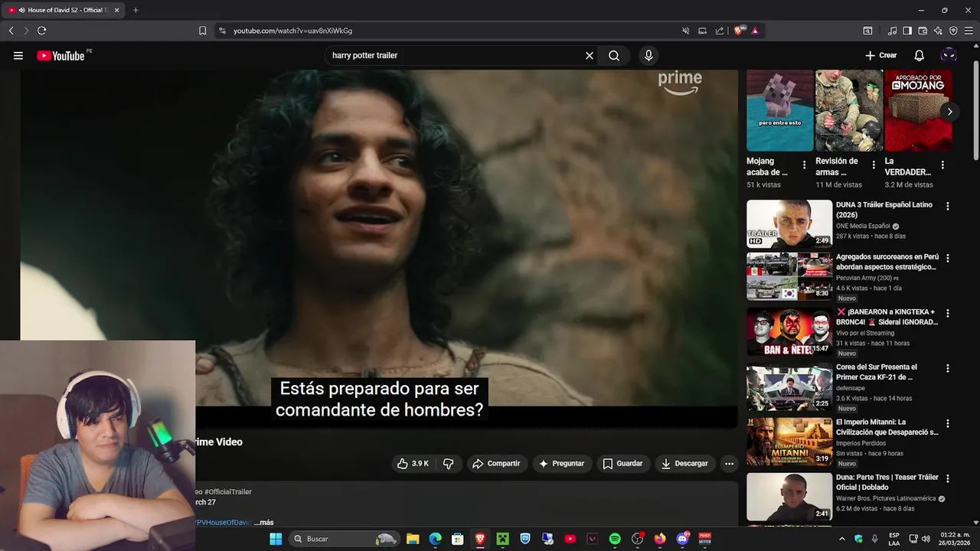The image size is (980, 551).
Task: Open the Agregados surcoreanos en Perú thumbnail
Action: pyautogui.click(x=789, y=276)
